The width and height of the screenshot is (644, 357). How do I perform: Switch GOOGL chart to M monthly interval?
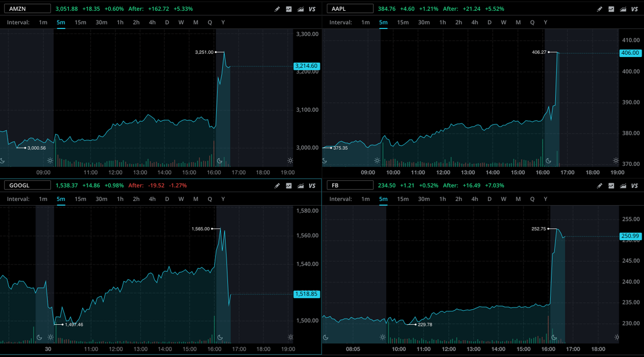195,199
